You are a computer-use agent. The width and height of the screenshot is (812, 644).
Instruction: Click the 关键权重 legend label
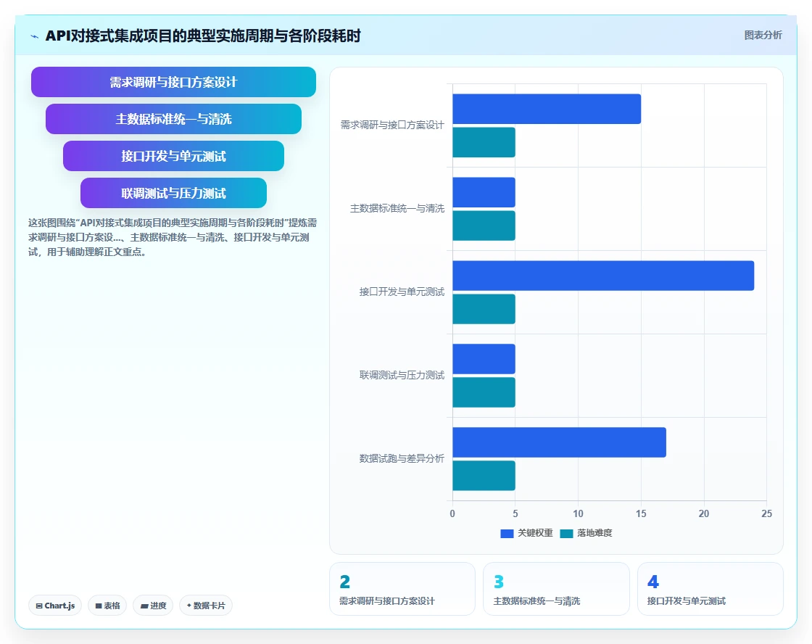[x=536, y=533]
